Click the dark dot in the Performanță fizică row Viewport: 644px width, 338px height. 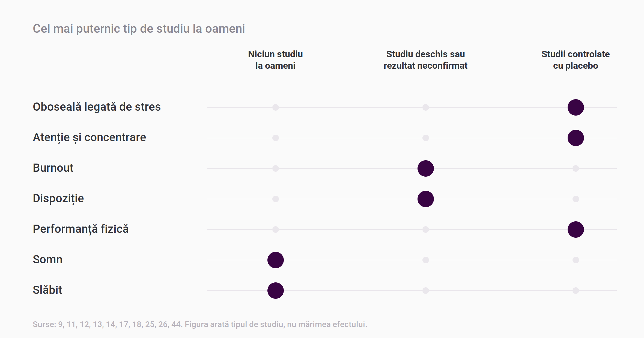tap(576, 230)
